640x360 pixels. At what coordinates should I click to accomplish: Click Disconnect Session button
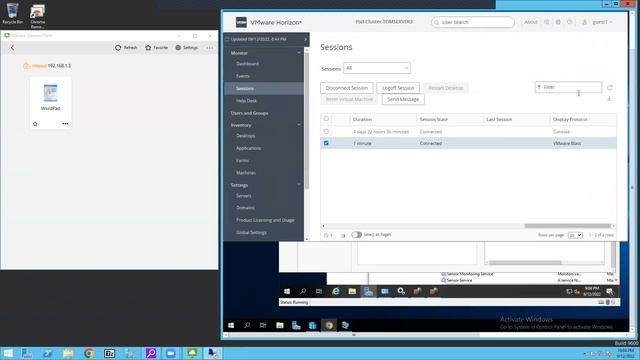[x=347, y=88]
